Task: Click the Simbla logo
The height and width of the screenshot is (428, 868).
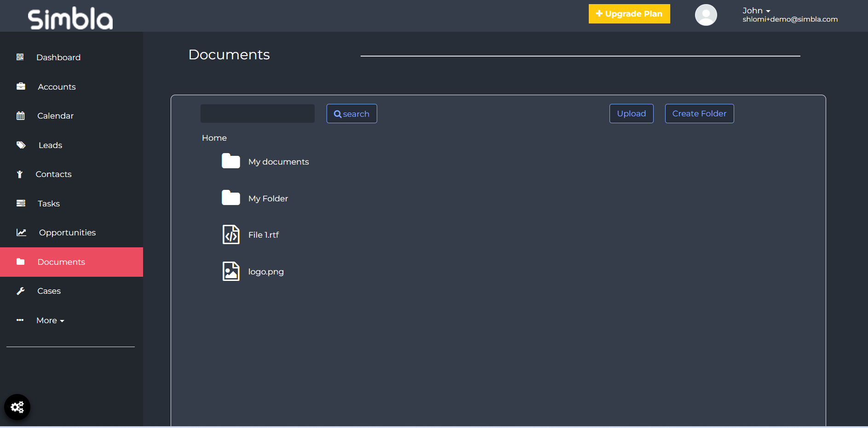Action: click(x=70, y=19)
